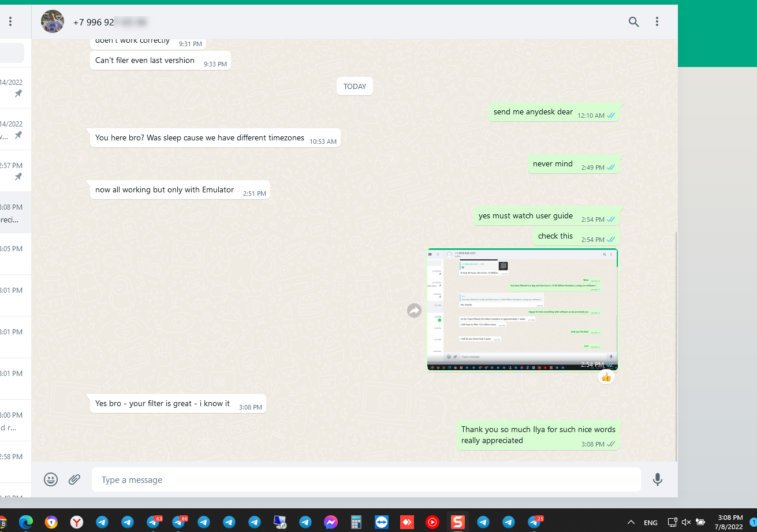The height and width of the screenshot is (532, 757).
Task: Attach a file with the paperclip icon
Action: pyautogui.click(x=74, y=479)
